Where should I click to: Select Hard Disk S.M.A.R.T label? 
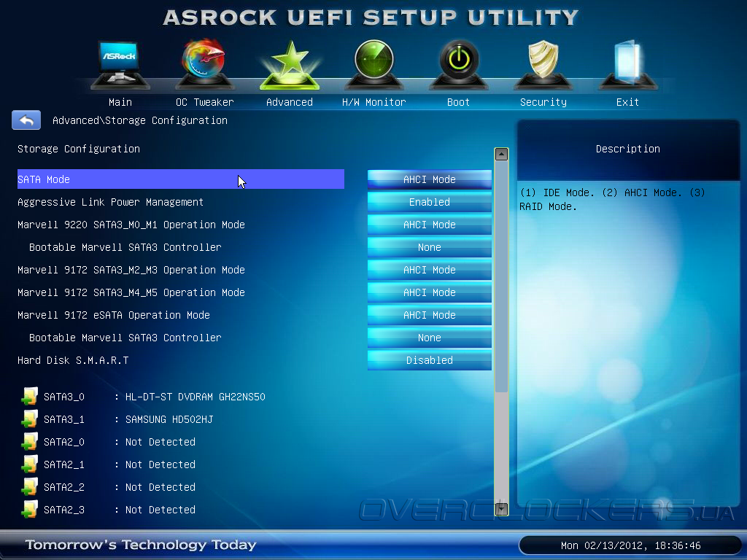[73, 360]
